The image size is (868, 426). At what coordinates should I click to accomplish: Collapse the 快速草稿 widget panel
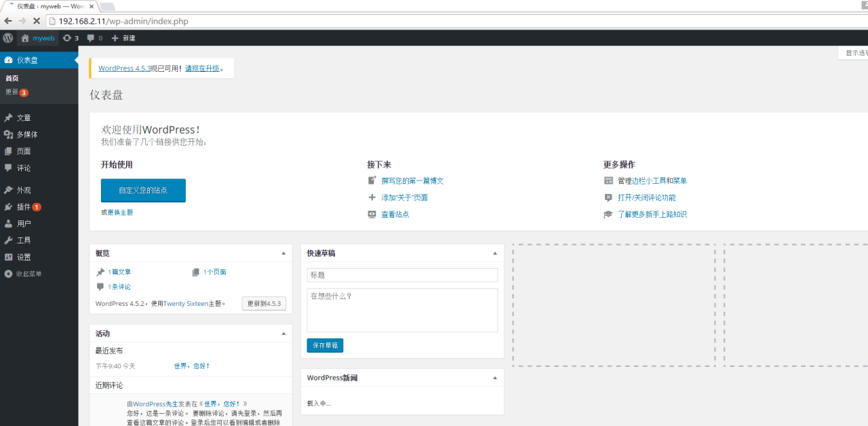pos(495,253)
